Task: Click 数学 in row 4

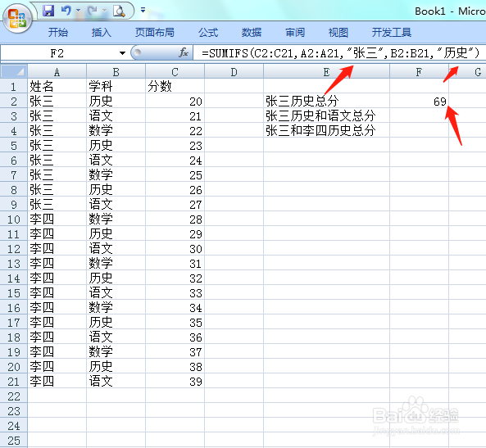Action: point(116,130)
